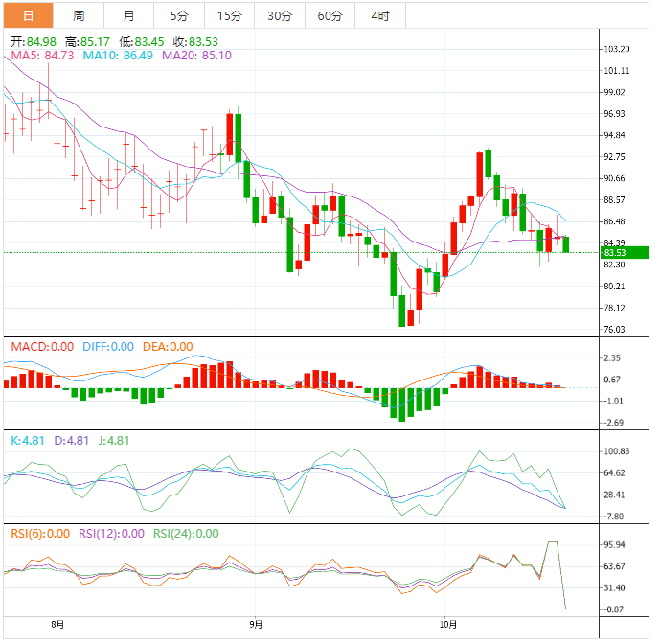The height and width of the screenshot is (644, 660).
Task: Click the 9月 time axis marker
Action: [256, 624]
